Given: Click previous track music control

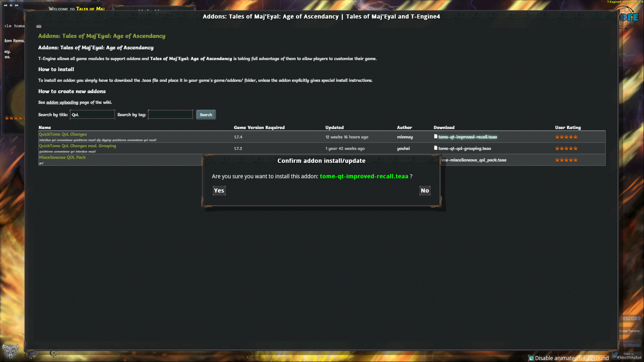Looking at the screenshot, I should pos(5,5).
